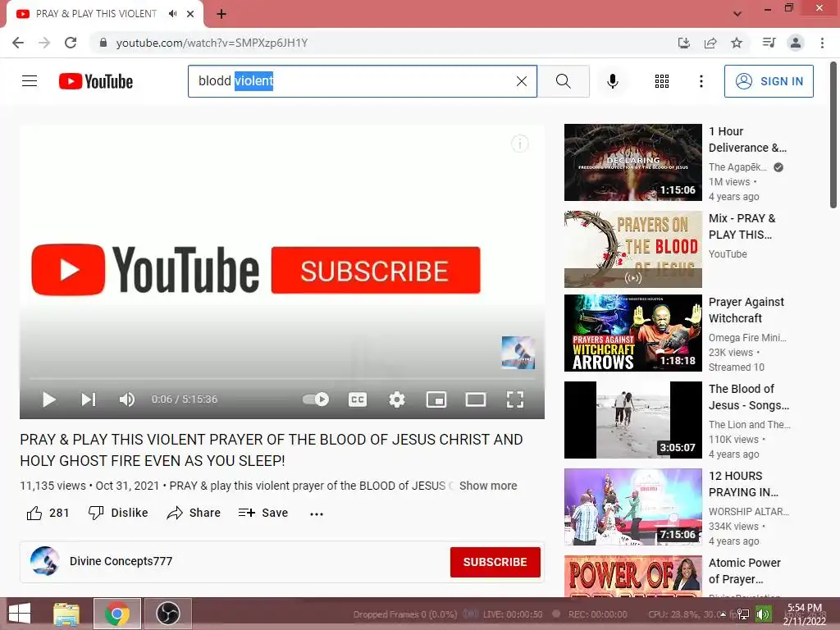The image size is (840, 630).
Task: Open Prayer Against Witchcraft thumbnail
Action: (x=633, y=333)
